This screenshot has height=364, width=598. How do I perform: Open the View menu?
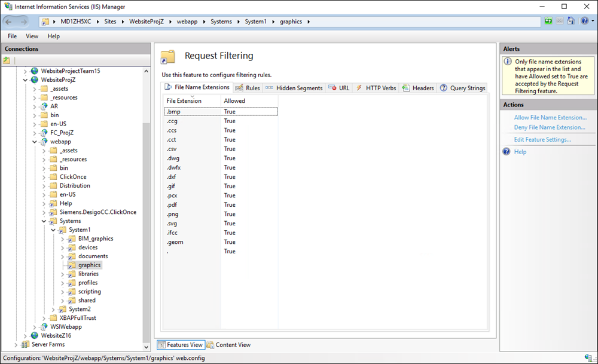[32, 36]
